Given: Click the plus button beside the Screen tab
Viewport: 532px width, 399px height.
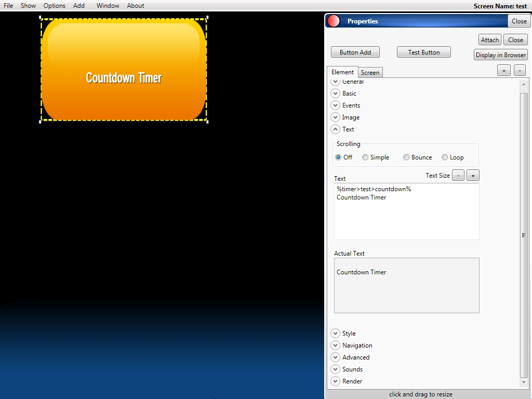Looking at the screenshot, I should (504, 71).
